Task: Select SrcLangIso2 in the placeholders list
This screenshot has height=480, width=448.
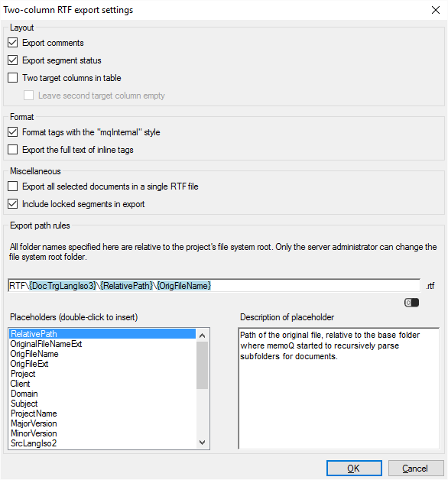Action: [x=102, y=443]
